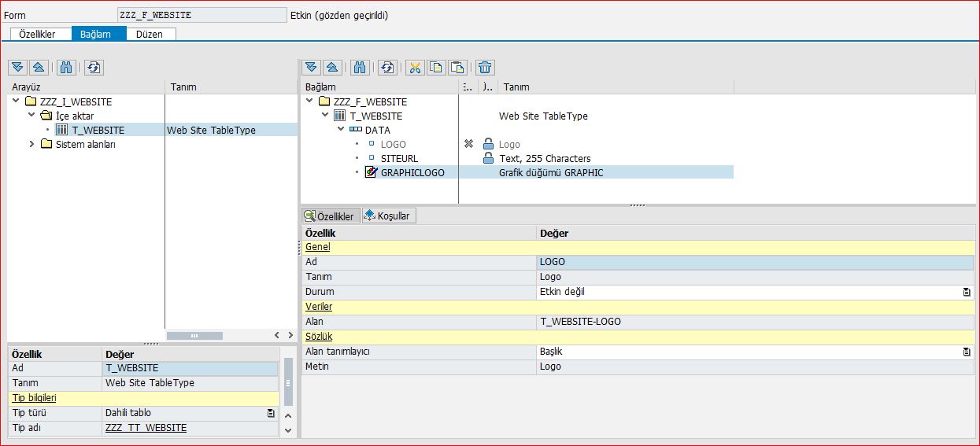
Task: Open the Durum value dropdown
Action: pos(967,292)
